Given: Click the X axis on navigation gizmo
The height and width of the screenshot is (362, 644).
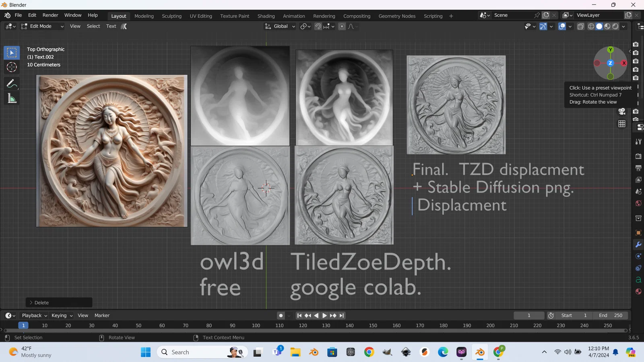Looking at the screenshot, I should [x=624, y=63].
